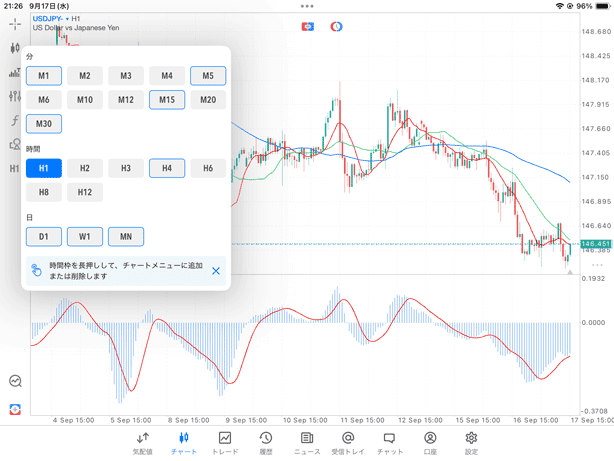Image resolution: width=614 pixels, height=461 pixels.
Task: Pick the H12 timeframe
Action: (x=85, y=192)
